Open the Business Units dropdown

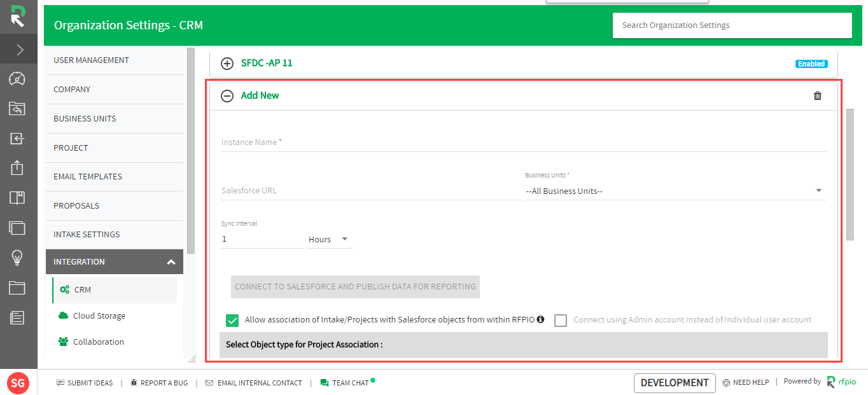click(x=675, y=191)
